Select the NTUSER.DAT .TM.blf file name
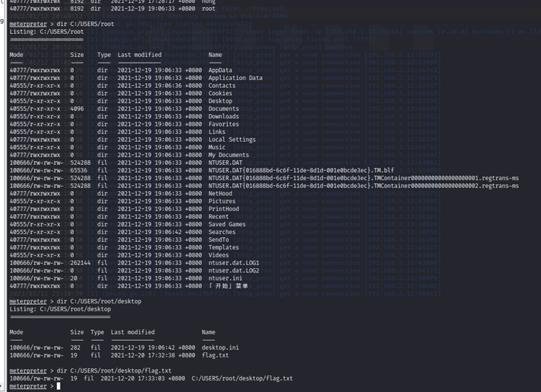The width and height of the screenshot is (541, 392). 301,170
